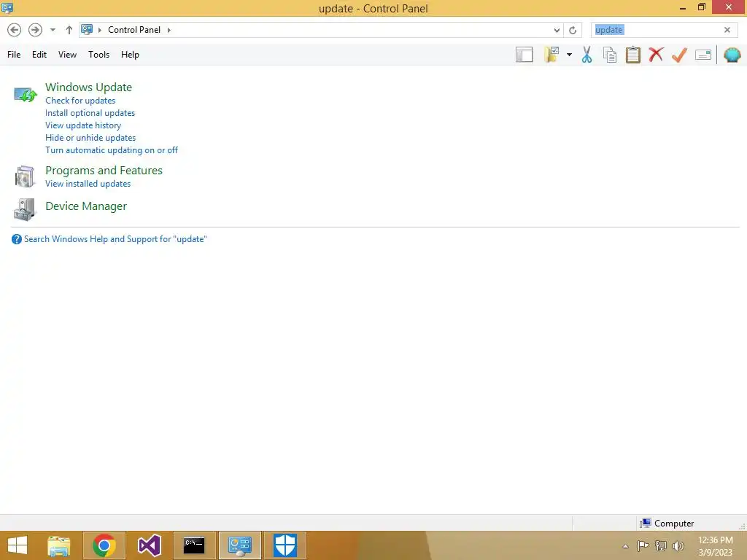Screen dimensions: 747x560
Task: Click the taskbar clock showing 12:36 PM
Action: pyautogui.click(x=715, y=545)
